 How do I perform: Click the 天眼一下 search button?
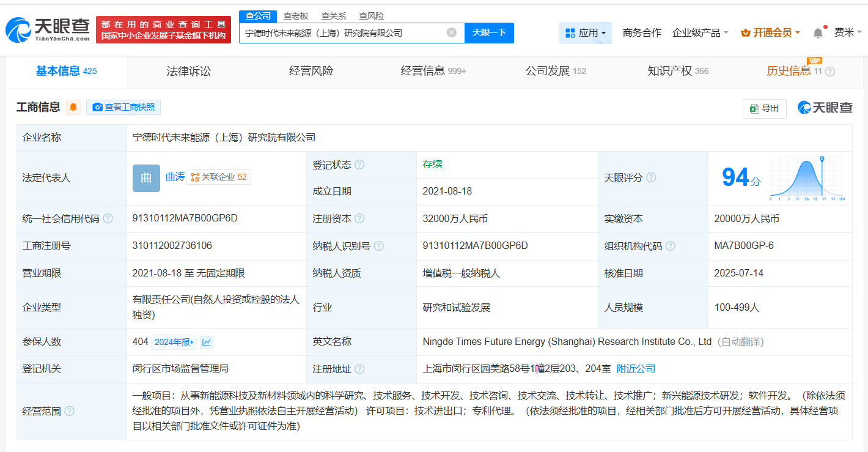click(x=489, y=33)
